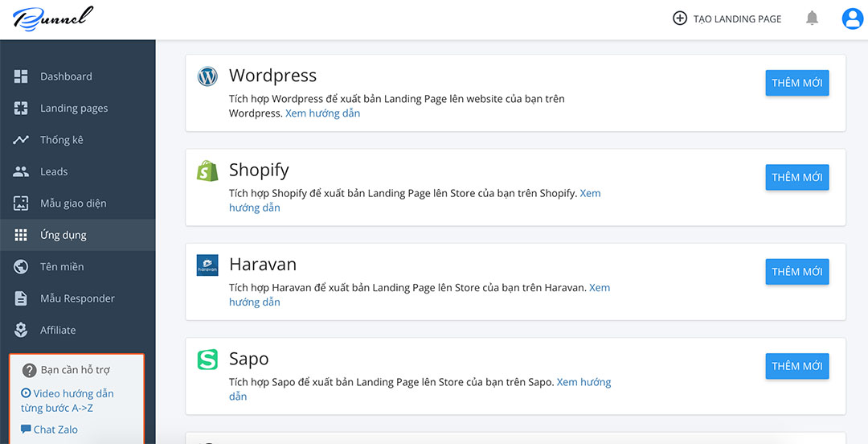Image resolution: width=868 pixels, height=444 pixels.
Task: Navigate to Tên miền domain settings
Action: 62,267
